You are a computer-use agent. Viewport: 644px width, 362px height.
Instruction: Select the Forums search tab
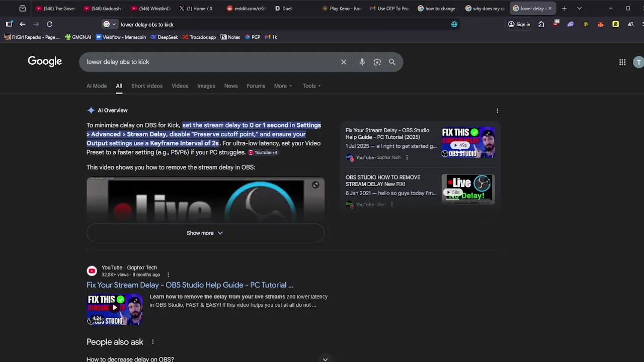(256, 86)
